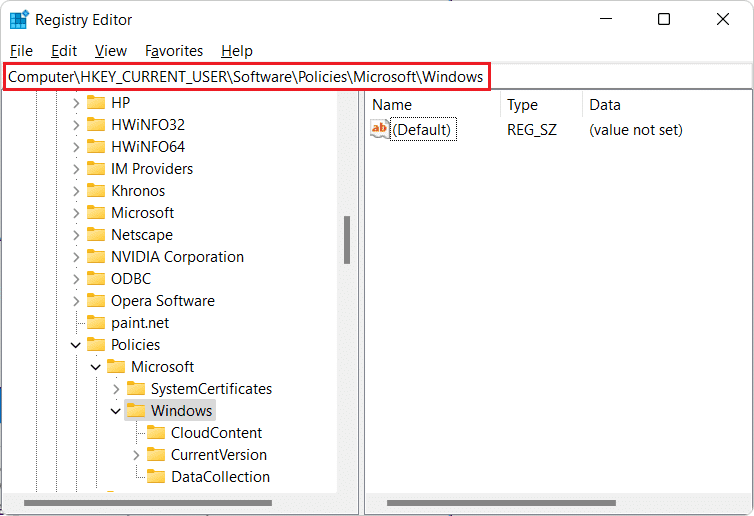Image resolution: width=754 pixels, height=516 pixels.
Task: Maximize the Registry Editor window
Action: pos(664,19)
